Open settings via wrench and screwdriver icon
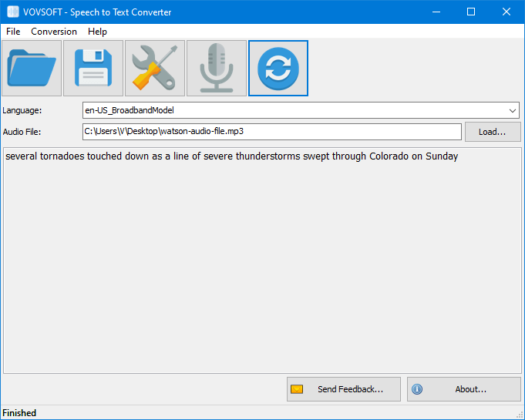This screenshot has height=420, width=525. click(155, 69)
